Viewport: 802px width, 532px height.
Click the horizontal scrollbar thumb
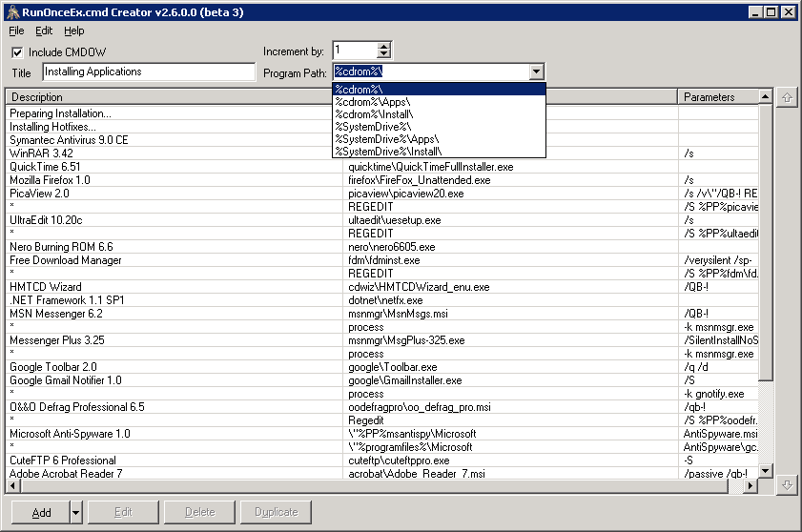374,485
